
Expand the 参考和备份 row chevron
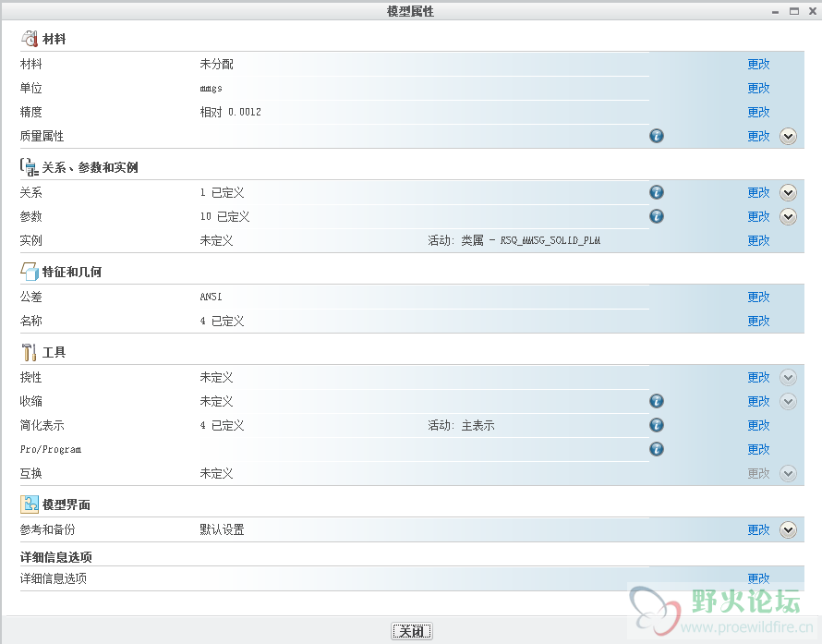(788, 529)
